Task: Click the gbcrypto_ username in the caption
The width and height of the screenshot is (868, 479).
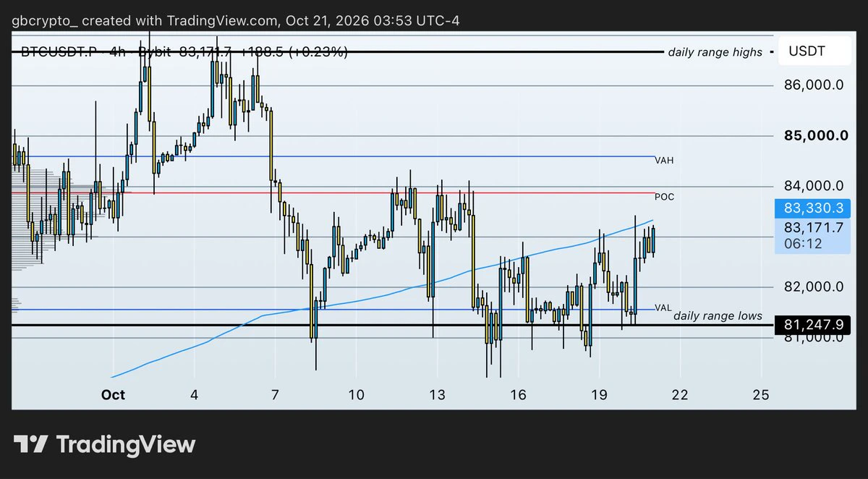Action: [x=45, y=20]
